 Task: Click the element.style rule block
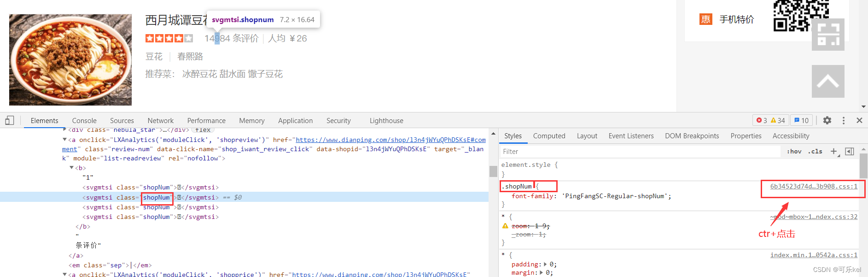(x=679, y=169)
